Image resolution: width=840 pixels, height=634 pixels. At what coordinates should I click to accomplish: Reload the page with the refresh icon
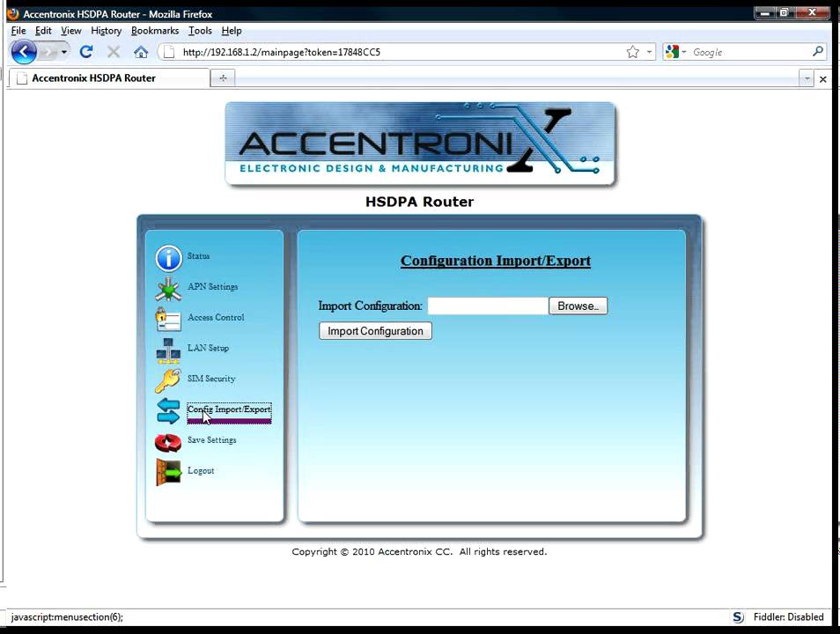(86, 52)
